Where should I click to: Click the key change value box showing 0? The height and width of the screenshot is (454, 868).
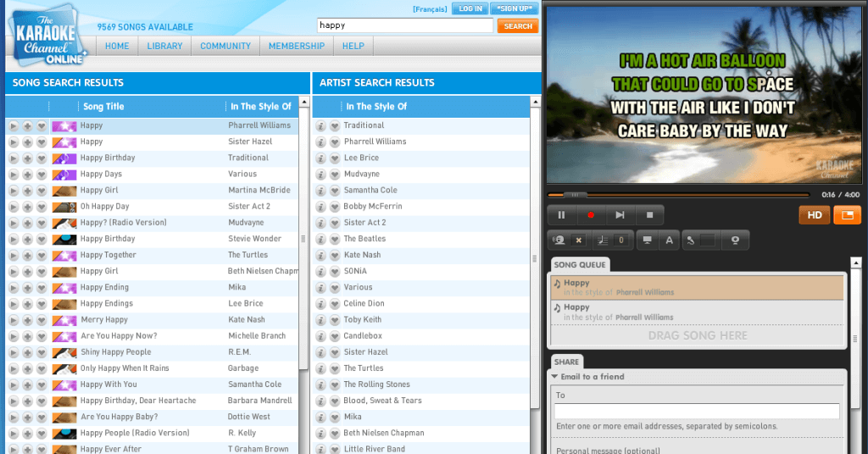pos(621,240)
